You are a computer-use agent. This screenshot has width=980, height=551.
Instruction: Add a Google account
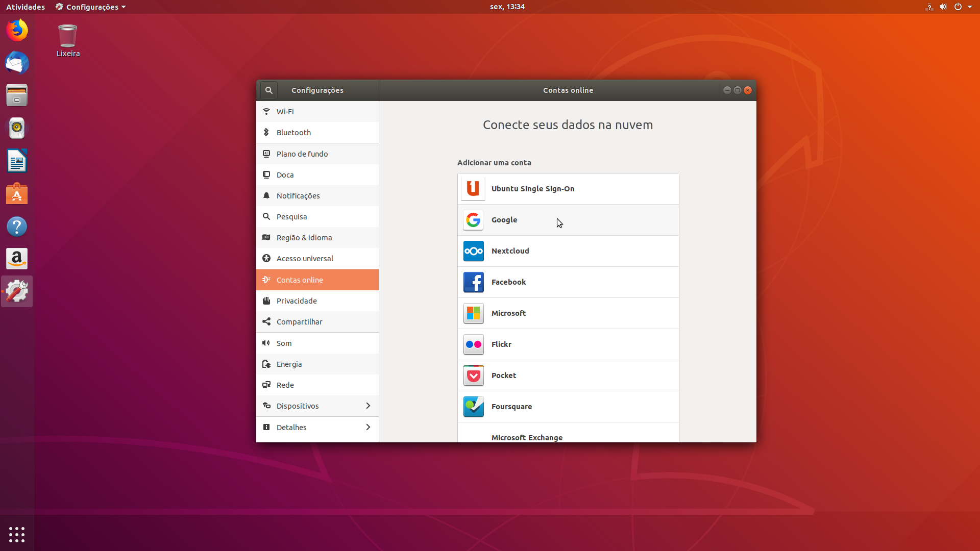pos(568,220)
